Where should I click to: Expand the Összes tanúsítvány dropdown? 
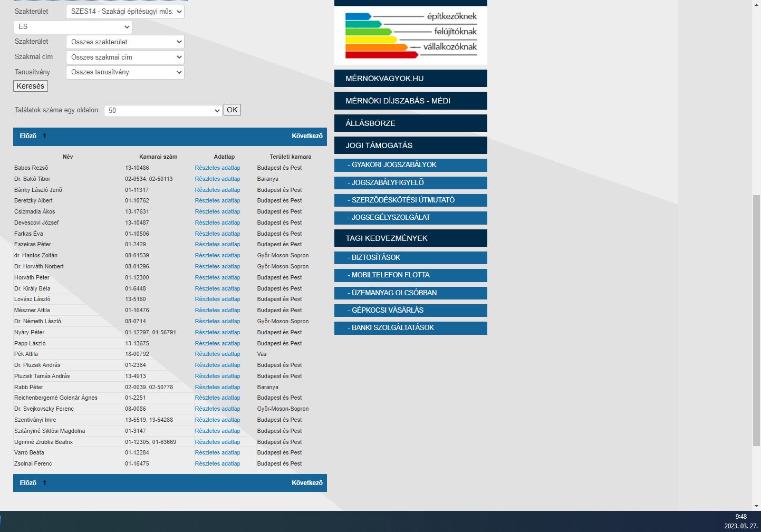125,72
